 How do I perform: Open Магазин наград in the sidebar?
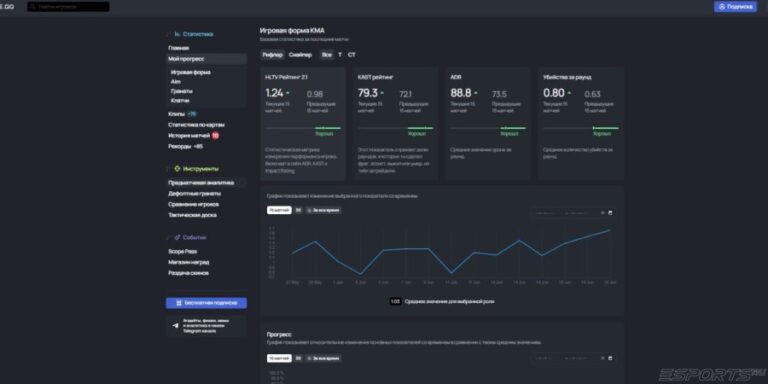[x=189, y=262]
